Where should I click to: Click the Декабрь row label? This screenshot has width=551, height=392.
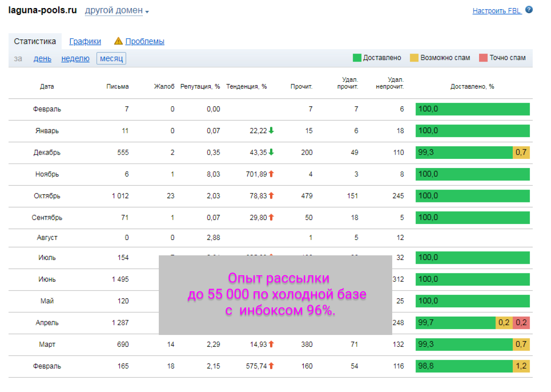tap(47, 152)
